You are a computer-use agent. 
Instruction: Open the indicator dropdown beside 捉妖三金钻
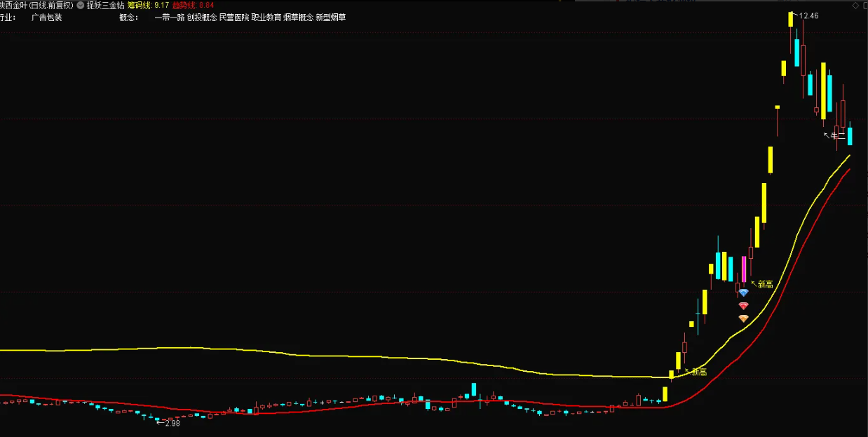81,5
